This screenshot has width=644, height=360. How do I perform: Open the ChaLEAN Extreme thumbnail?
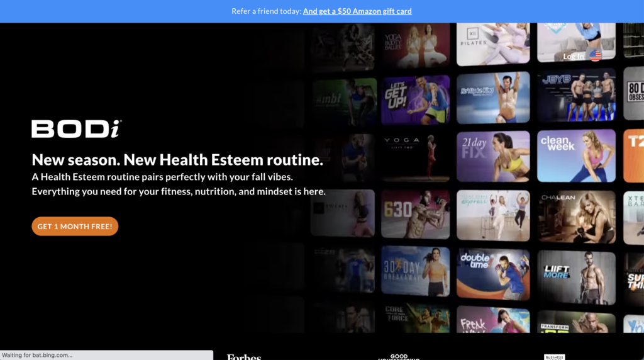coord(576,217)
